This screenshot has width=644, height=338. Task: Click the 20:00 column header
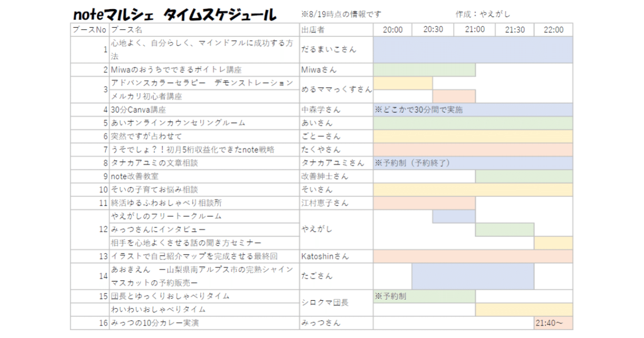(393, 29)
